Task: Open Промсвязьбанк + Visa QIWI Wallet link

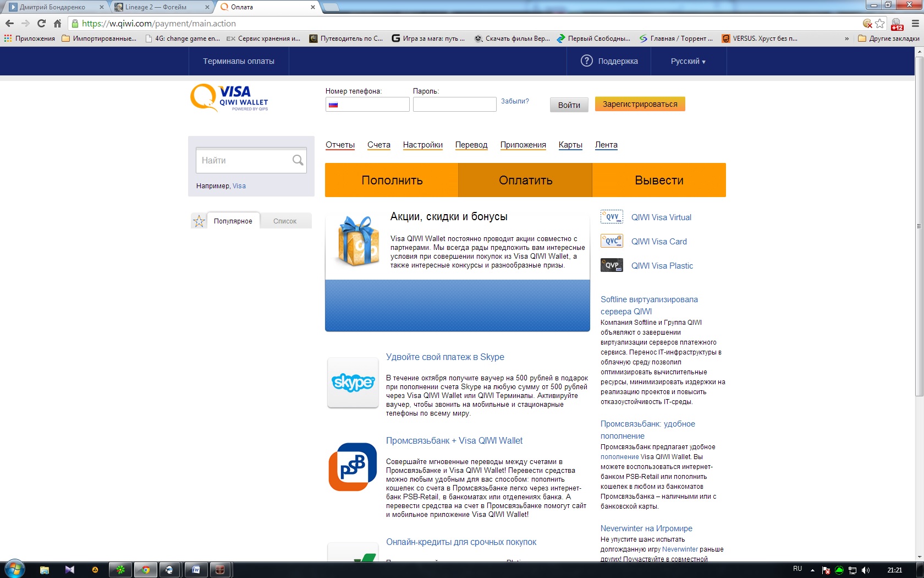Action: pyautogui.click(x=454, y=440)
